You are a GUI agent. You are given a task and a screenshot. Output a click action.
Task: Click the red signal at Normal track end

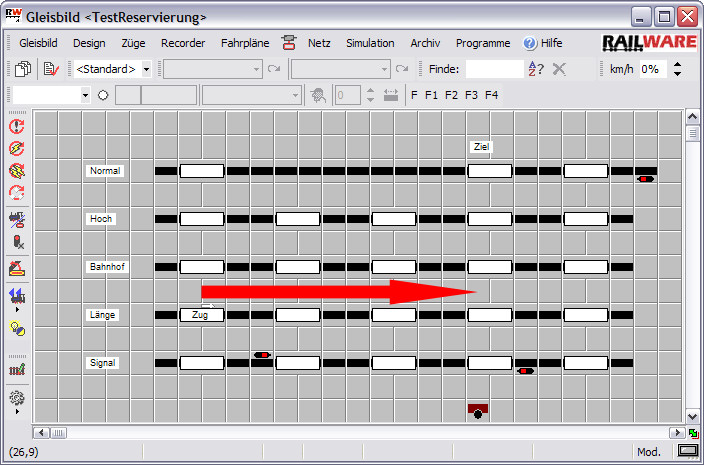[646, 179]
